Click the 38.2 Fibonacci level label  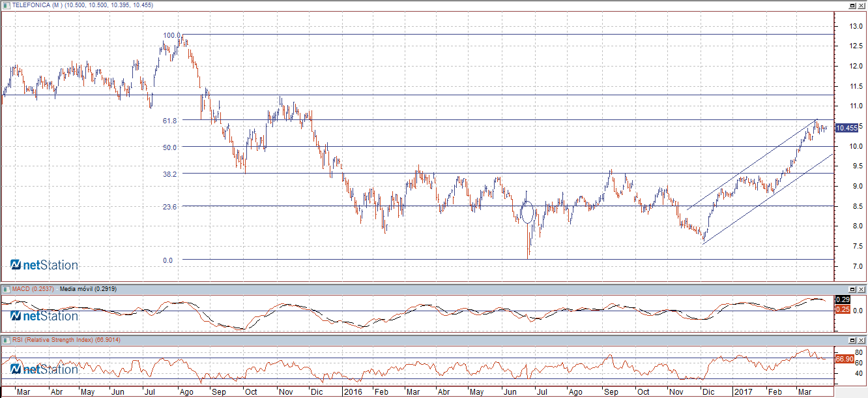(x=171, y=174)
